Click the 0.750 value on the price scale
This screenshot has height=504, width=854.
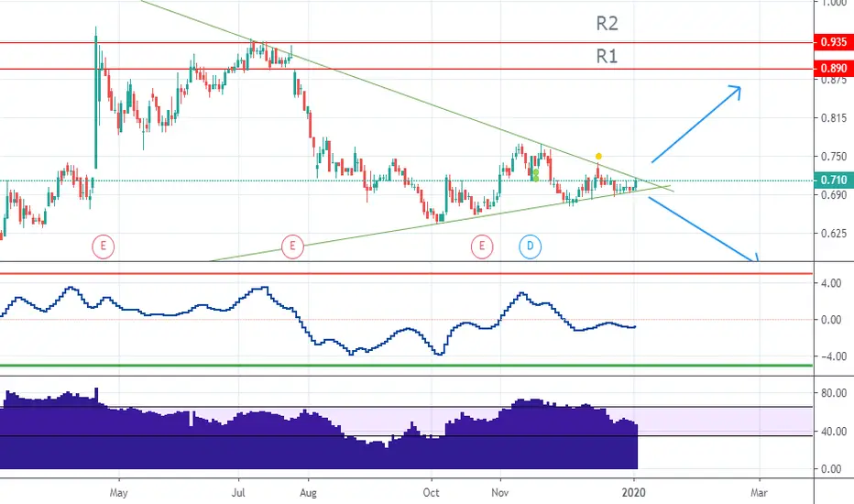click(x=834, y=157)
